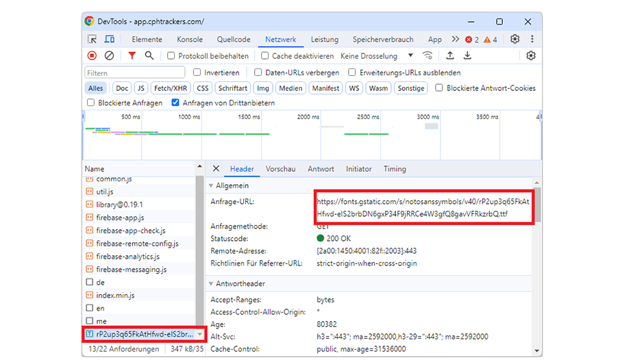644x362 pixels.
Task: Show more tabs with double chevron
Action: click(455, 39)
